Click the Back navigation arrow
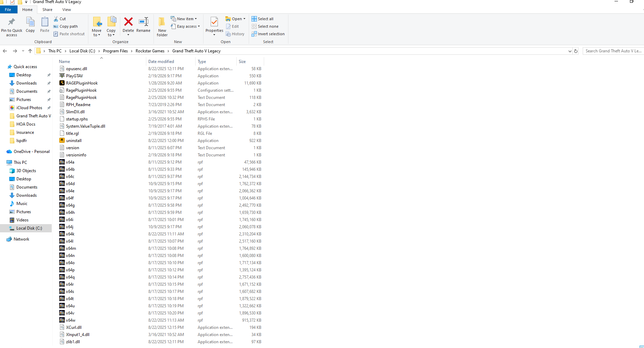 coord(5,51)
